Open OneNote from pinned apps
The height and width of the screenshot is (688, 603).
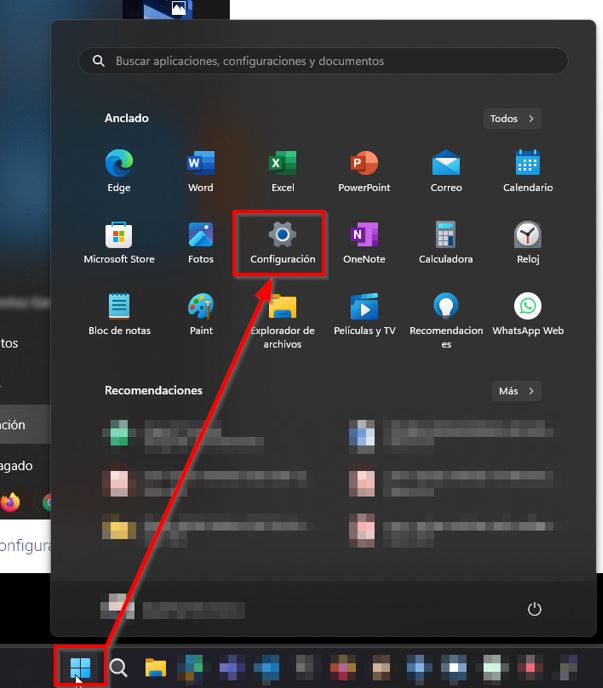[364, 242]
